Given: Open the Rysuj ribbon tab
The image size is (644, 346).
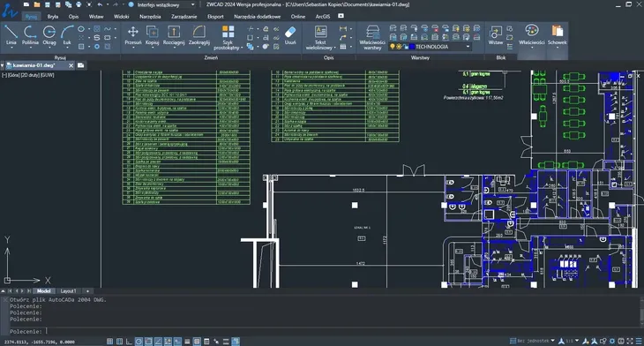Looking at the screenshot, I should pyautogui.click(x=31, y=17).
